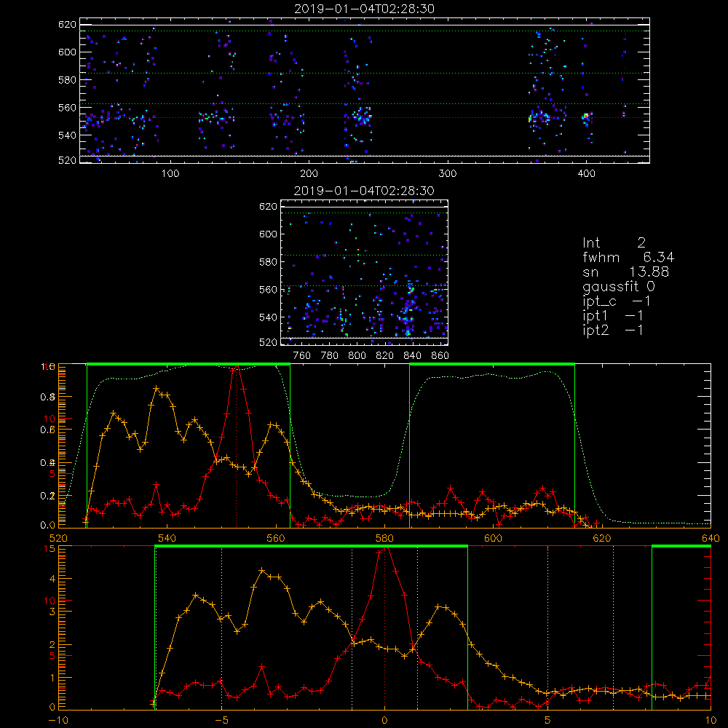Click x-axis label 0 of the bottom plot
Viewport: 728px width, 728px height.
(x=384, y=720)
